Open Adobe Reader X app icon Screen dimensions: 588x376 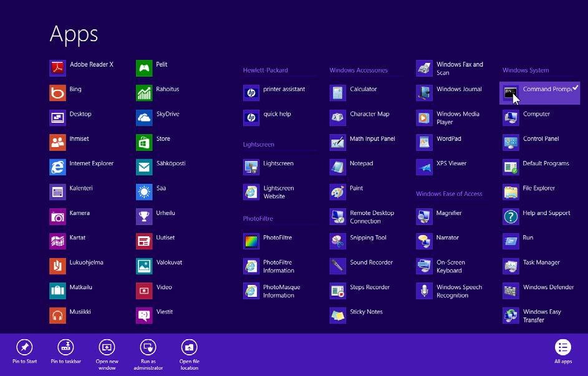pyautogui.click(x=57, y=68)
